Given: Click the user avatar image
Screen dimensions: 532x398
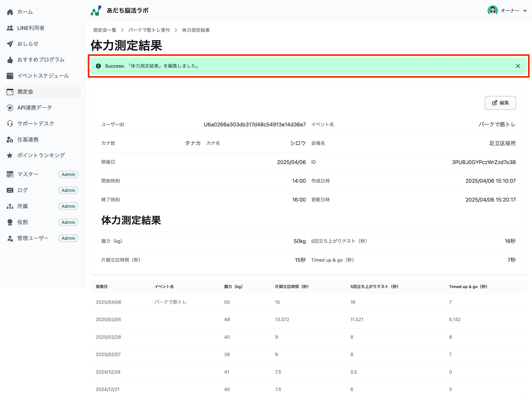Looking at the screenshot, I should [x=493, y=11].
